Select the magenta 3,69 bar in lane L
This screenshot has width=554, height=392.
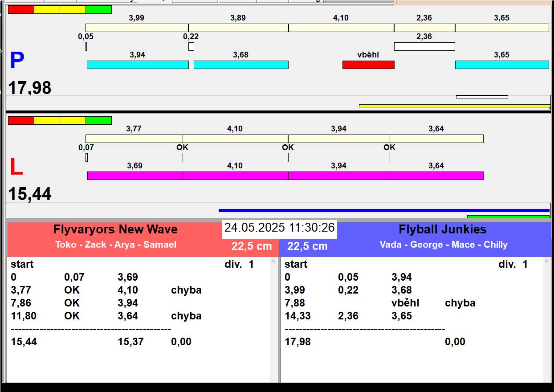pyautogui.click(x=135, y=176)
